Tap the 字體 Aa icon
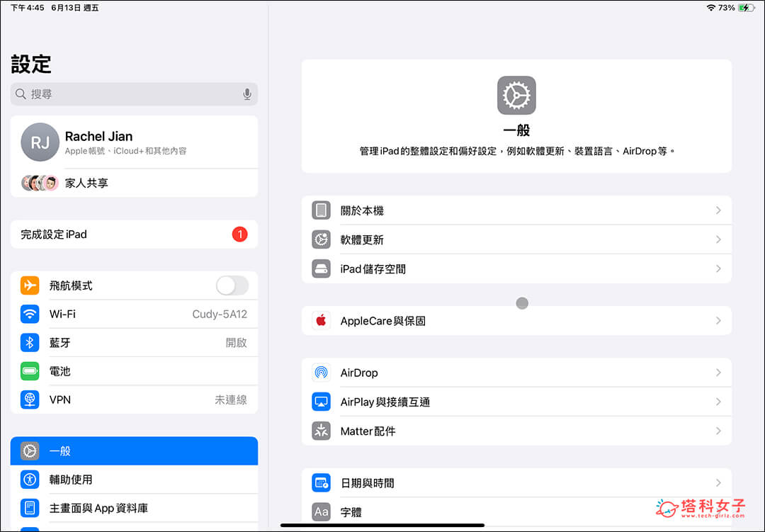This screenshot has height=532, width=765. pos(321,512)
